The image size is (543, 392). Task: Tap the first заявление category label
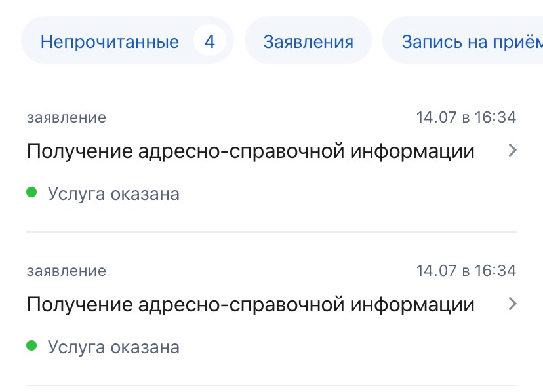tap(66, 118)
